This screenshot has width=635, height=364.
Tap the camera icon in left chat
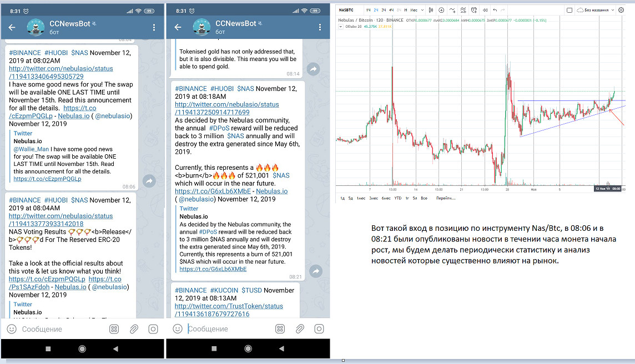[x=153, y=329]
